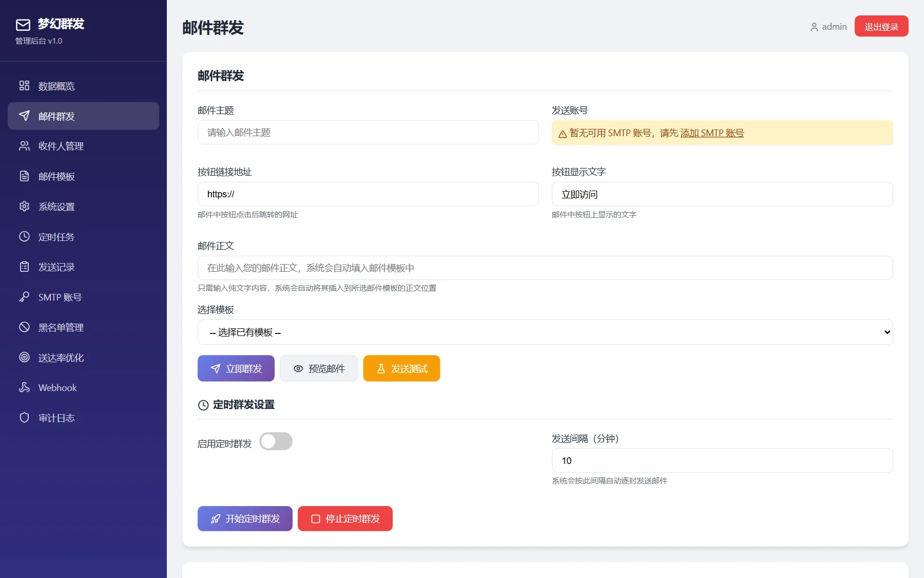Screen dimensions: 924x578
Task: Click 开始定时群发 button
Action: 245,518
